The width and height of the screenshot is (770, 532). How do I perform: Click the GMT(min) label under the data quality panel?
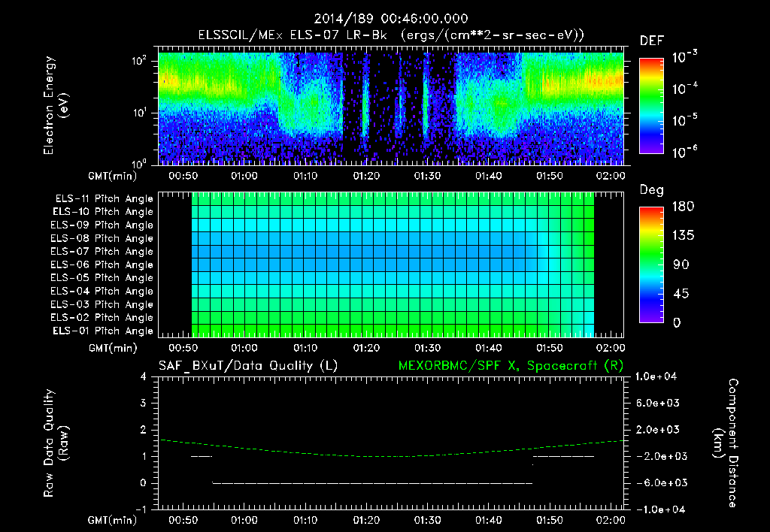pos(113,520)
